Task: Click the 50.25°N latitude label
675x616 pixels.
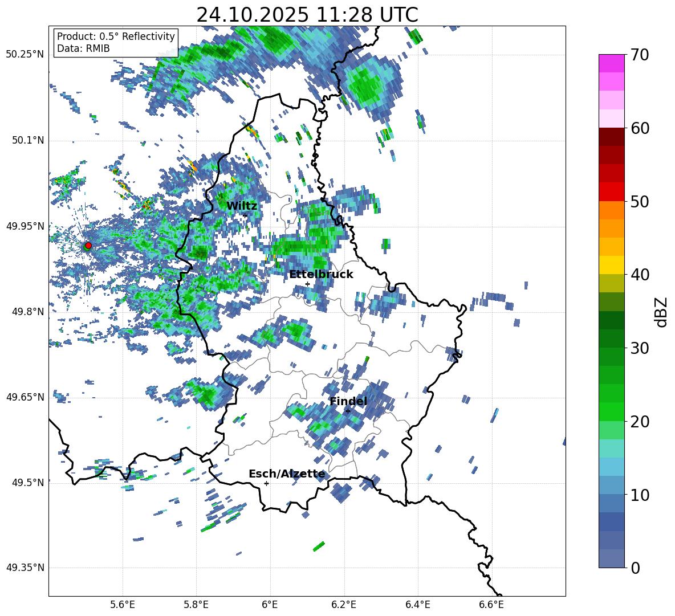Action: pos(25,55)
